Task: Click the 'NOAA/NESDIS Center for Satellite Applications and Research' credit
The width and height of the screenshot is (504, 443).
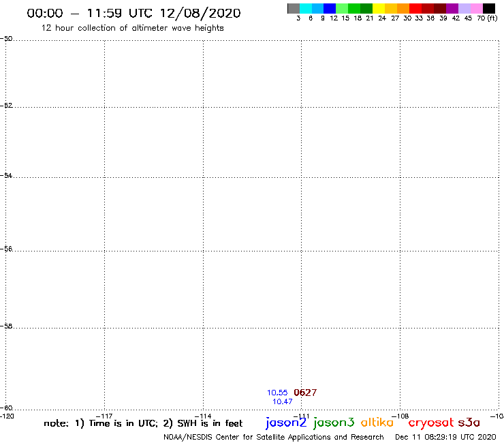Action: tap(274, 438)
